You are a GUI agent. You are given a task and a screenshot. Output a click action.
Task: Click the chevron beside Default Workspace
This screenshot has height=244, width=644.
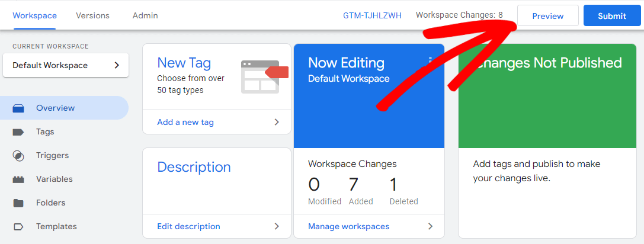117,65
